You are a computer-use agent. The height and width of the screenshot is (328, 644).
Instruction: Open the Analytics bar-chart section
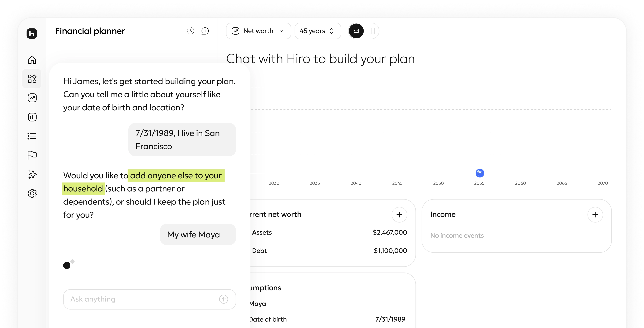32,117
